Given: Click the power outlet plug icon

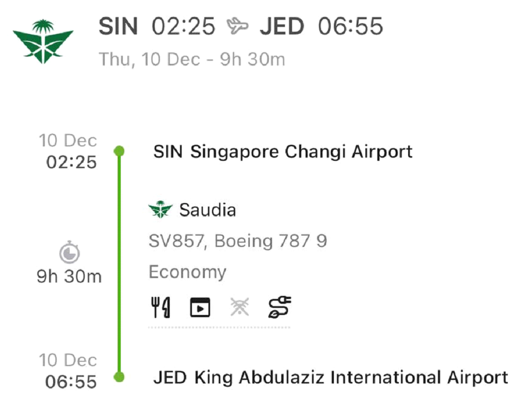Looking at the screenshot, I should (280, 307).
